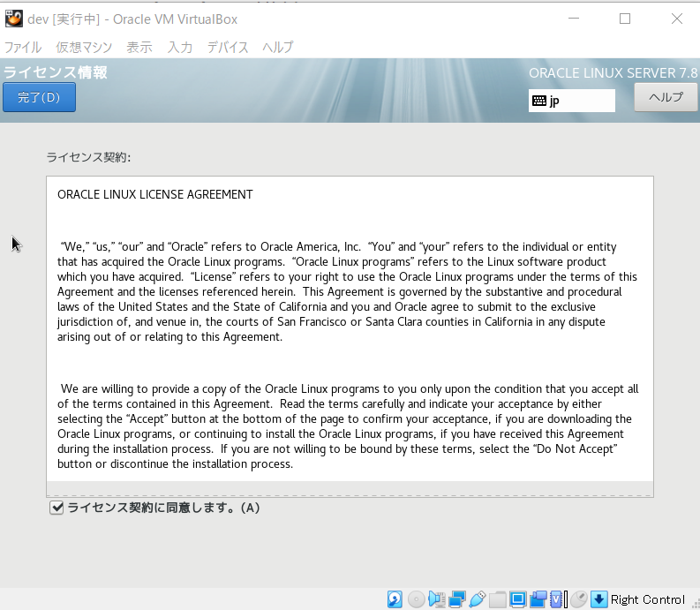Click the ORACLE LINUX SERVER 7.8 title
The width and height of the screenshot is (700, 610).
pos(613,72)
